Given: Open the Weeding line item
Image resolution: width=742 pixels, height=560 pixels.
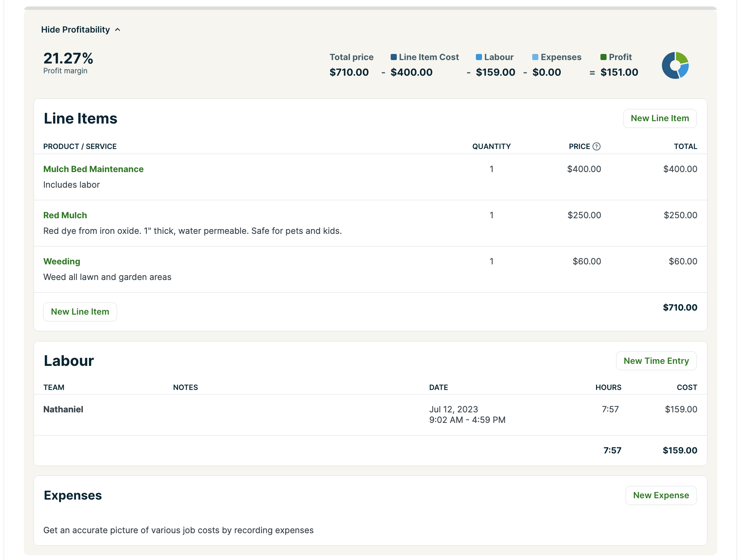Looking at the screenshot, I should 62,261.
